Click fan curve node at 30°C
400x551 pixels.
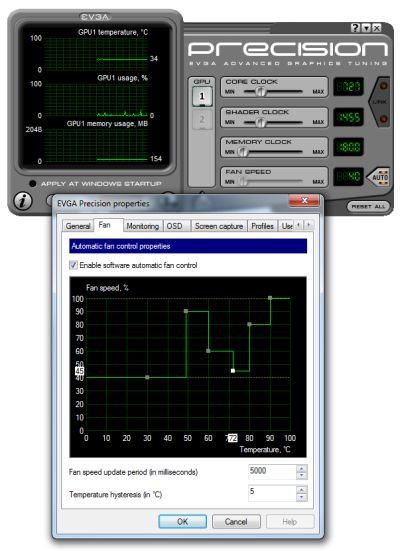[x=147, y=377]
